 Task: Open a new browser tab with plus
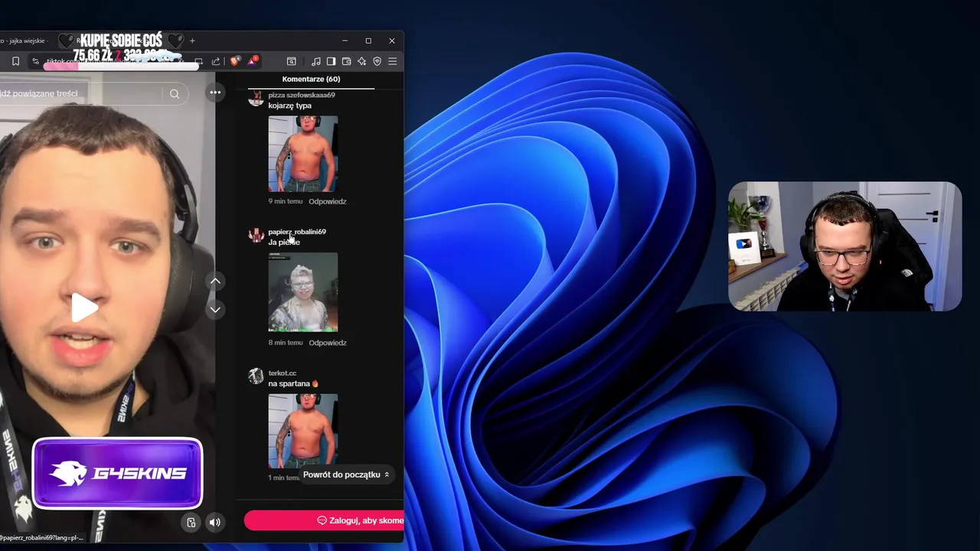(x=192, y=41)
